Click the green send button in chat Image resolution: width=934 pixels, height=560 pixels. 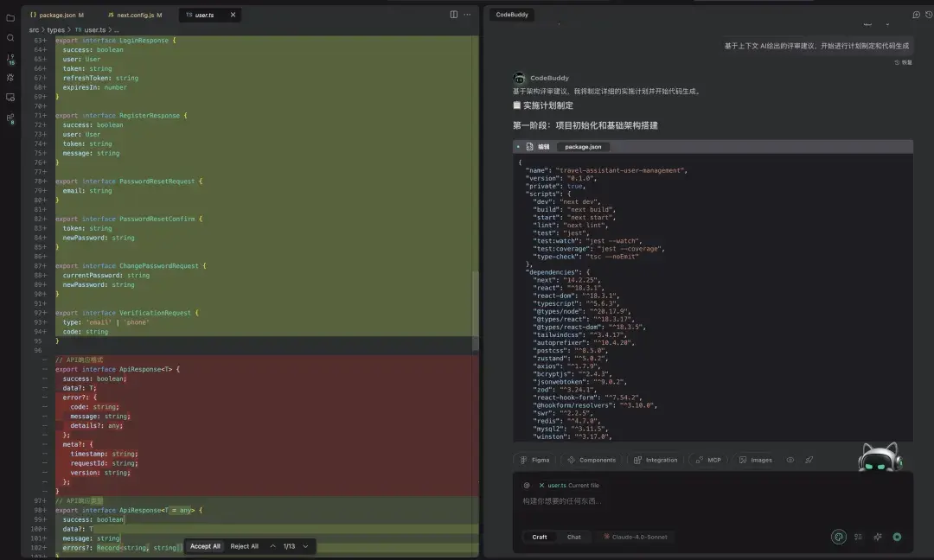coord(897,537)
